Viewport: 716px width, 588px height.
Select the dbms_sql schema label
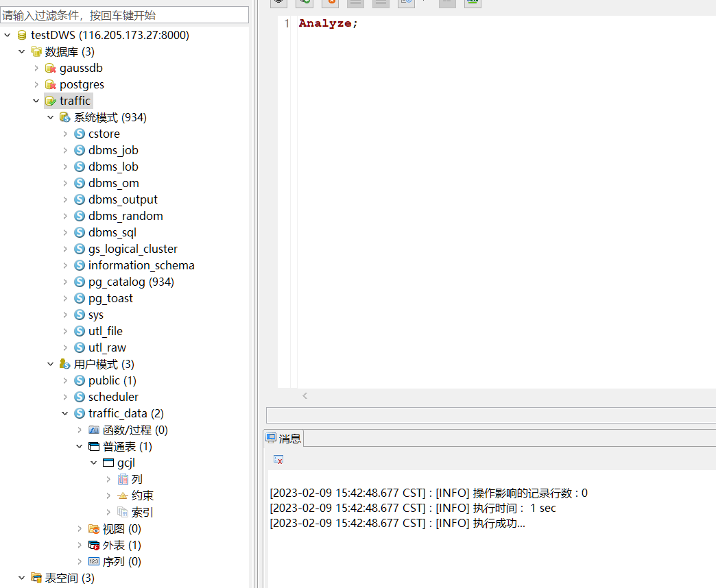(112, 232)
